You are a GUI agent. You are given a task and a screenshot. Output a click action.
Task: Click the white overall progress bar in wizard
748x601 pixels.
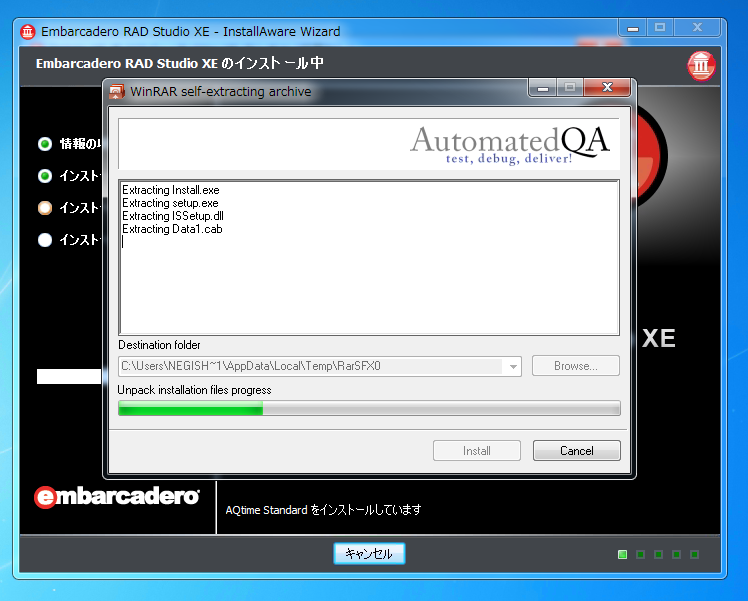[x=70, y=376]
